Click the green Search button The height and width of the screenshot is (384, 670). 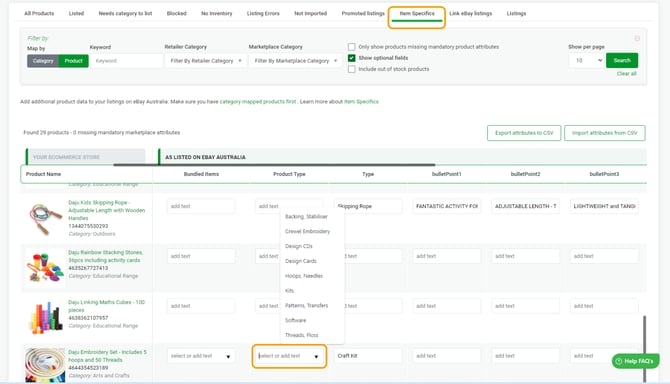point(622,61)
